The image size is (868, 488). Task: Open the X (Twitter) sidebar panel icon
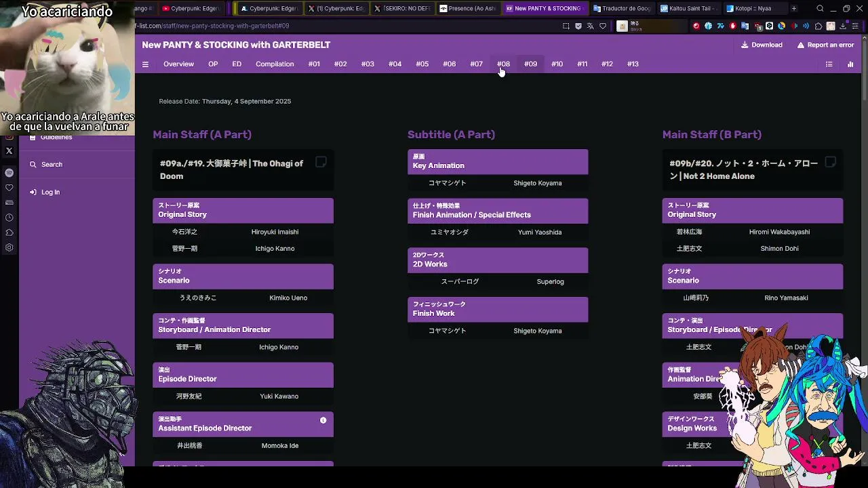pos(9,150)
